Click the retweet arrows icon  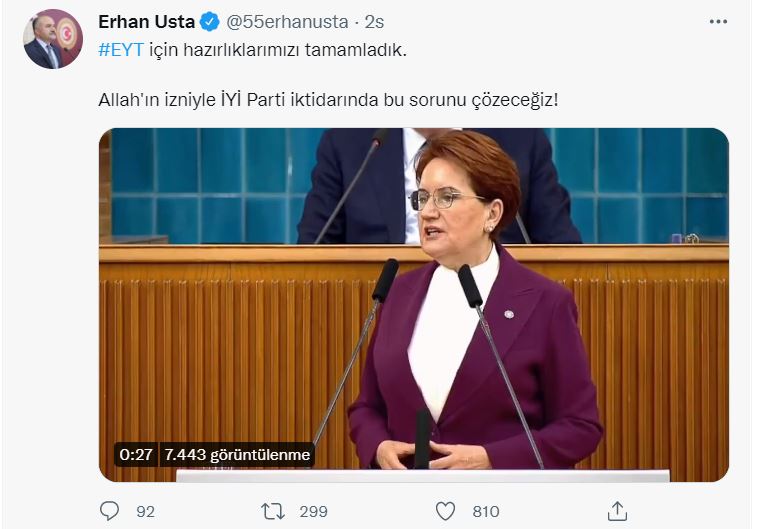point(273,511)
